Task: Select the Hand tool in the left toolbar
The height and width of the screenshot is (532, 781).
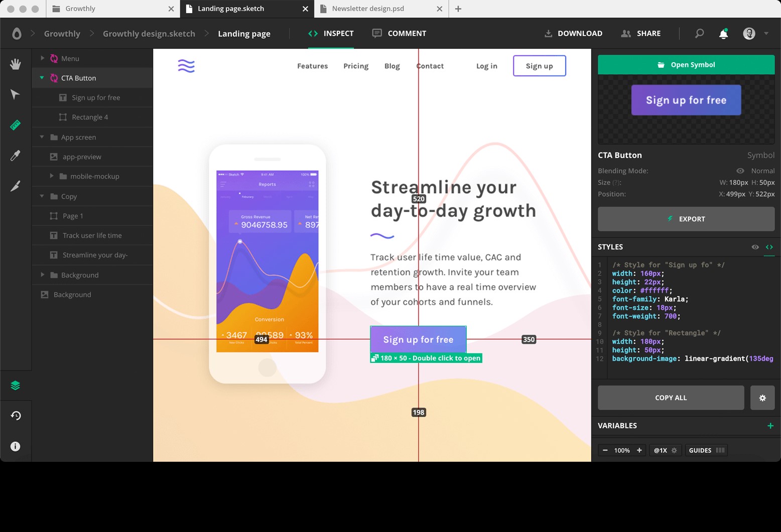Action: [16, 64]
